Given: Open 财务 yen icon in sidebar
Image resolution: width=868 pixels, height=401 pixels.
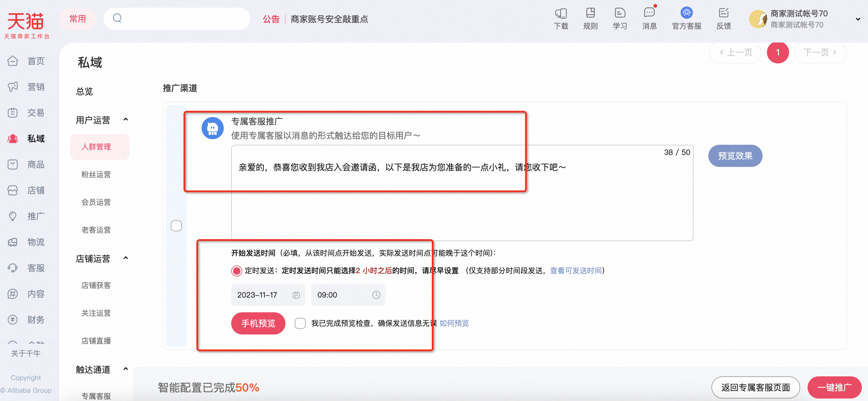Looking at the screenshot, I should (13, 320).
